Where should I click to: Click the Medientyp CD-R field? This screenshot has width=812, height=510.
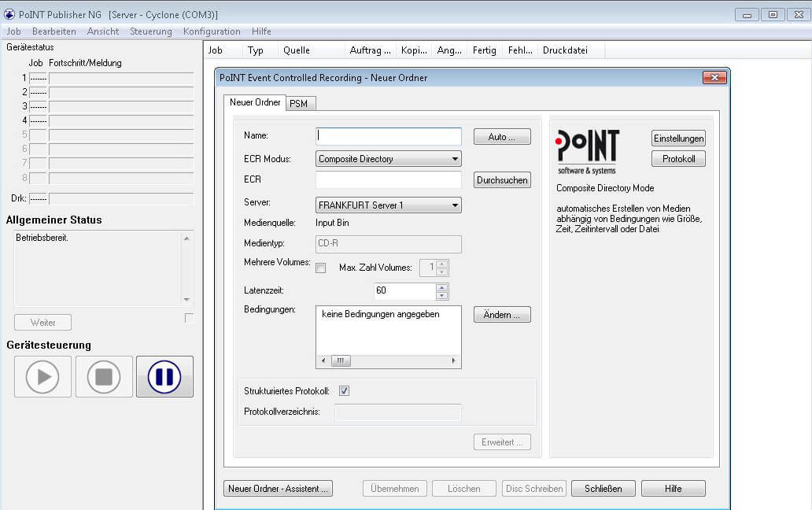[x=389, y=244]
